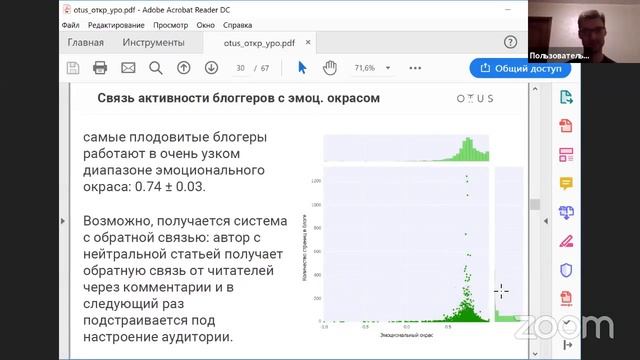Open Export PDF tool in right sidebar
This screenshot has height=360, width=640.
coord(566,98)
